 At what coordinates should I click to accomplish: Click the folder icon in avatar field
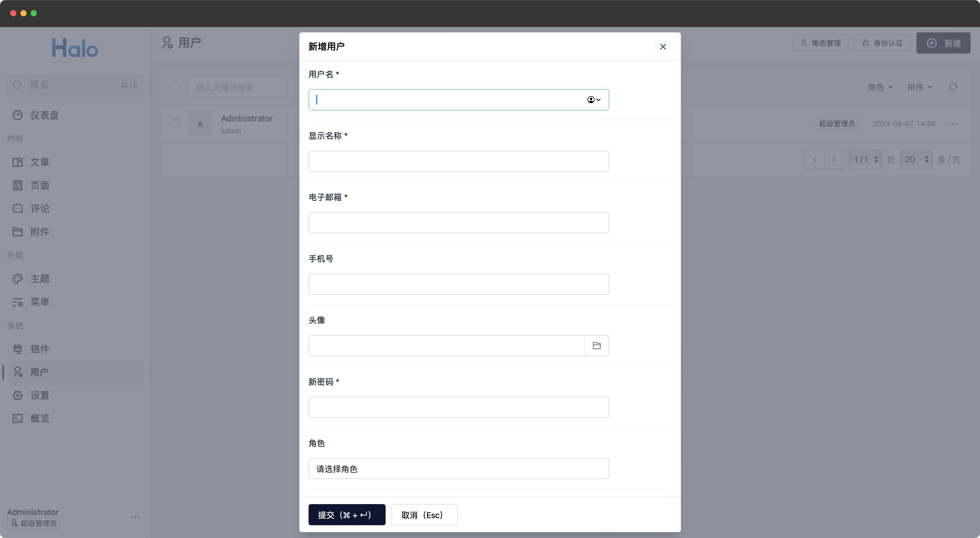coord(596,345)
